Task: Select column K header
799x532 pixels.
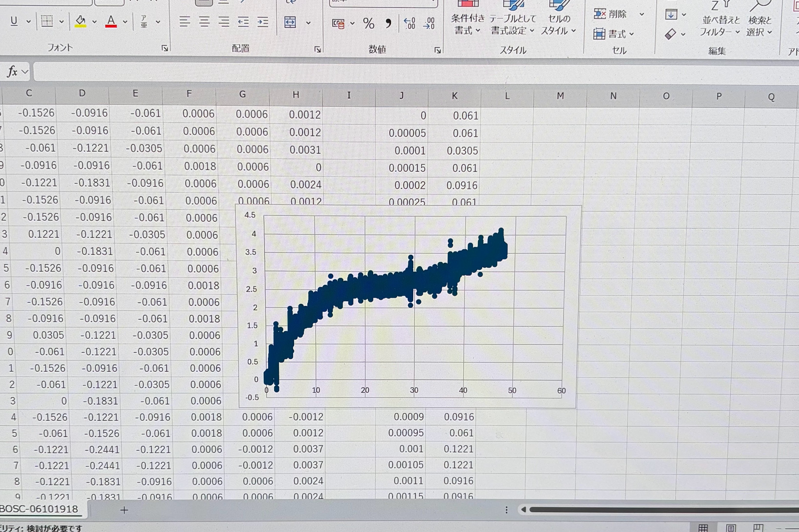Action: [454, 96]
